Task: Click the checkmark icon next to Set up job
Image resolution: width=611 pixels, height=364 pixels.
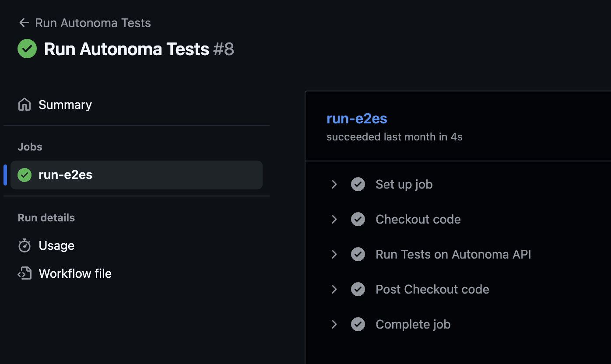Action: [x=358, y=184]
